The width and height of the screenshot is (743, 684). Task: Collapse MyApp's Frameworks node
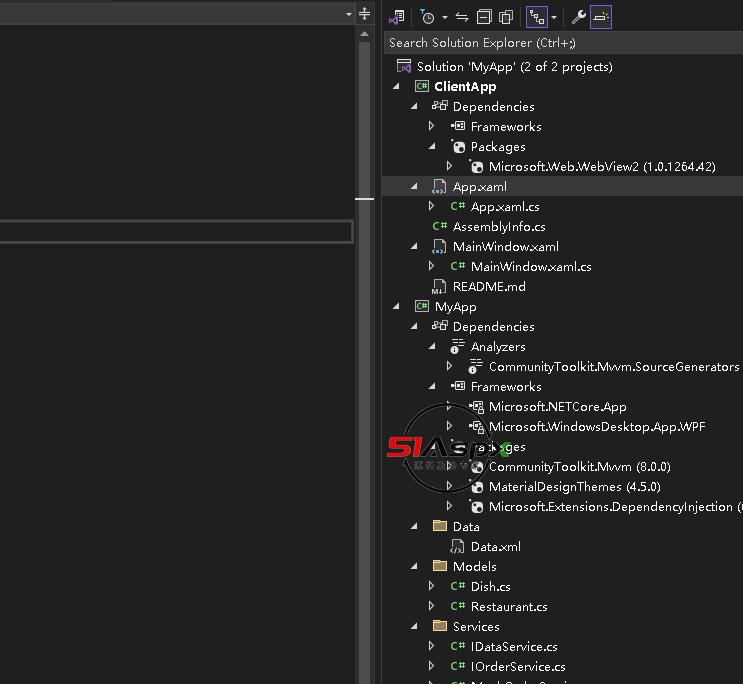click(x=432, y=386)
